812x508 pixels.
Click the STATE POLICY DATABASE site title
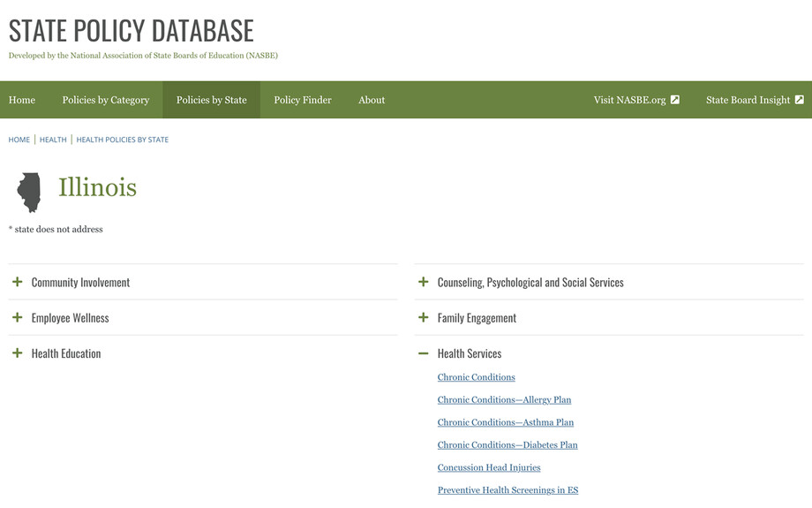pos(131,30)
